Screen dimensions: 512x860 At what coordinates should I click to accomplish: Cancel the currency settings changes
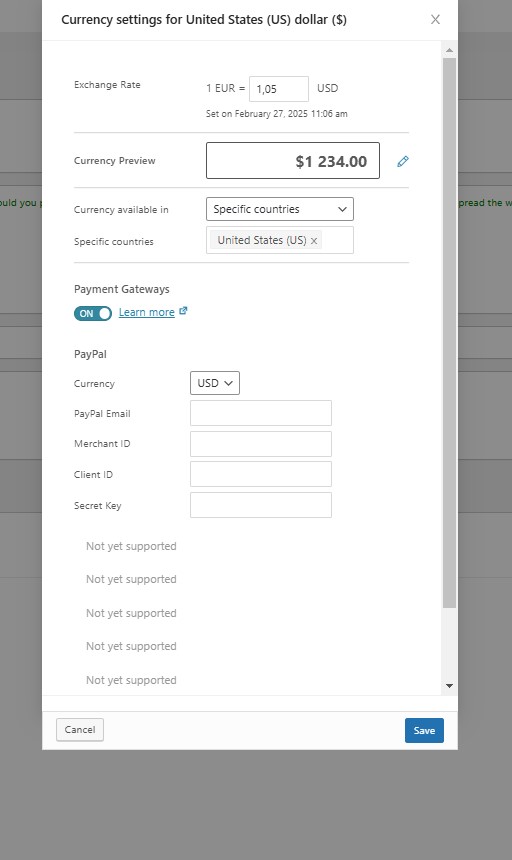click(x=80, y=729)
